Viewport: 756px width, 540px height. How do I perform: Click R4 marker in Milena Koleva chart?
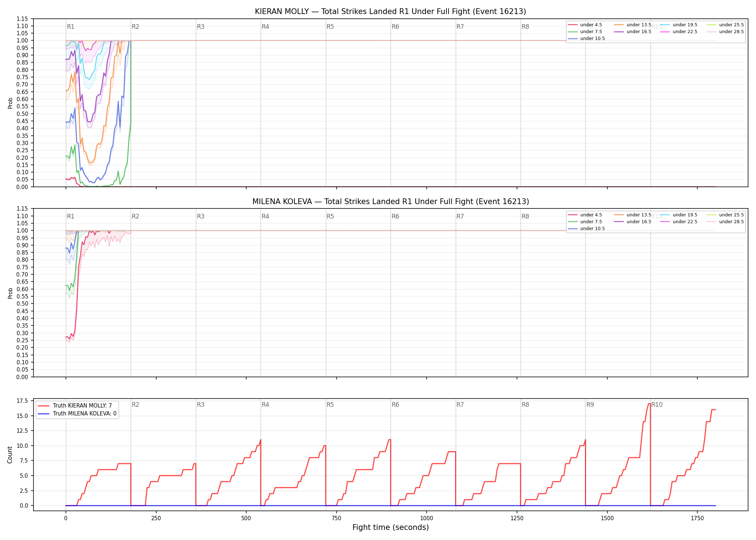tap(265, 216)
